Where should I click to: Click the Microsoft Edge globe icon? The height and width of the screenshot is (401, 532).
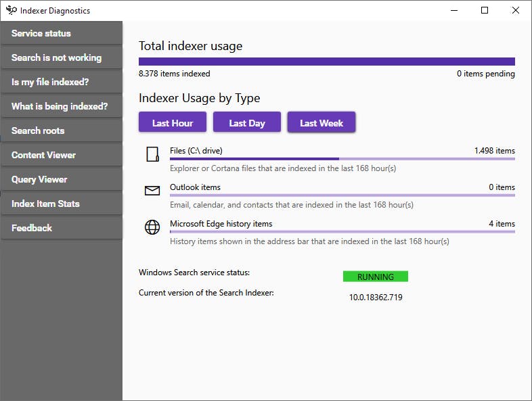152,227
